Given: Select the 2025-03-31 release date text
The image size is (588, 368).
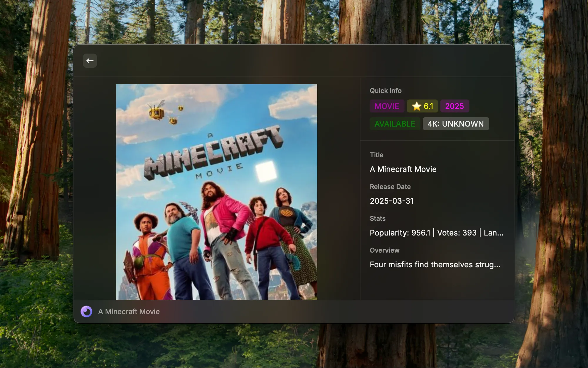Looking at the screenshot, I should [x=392, y=201].
